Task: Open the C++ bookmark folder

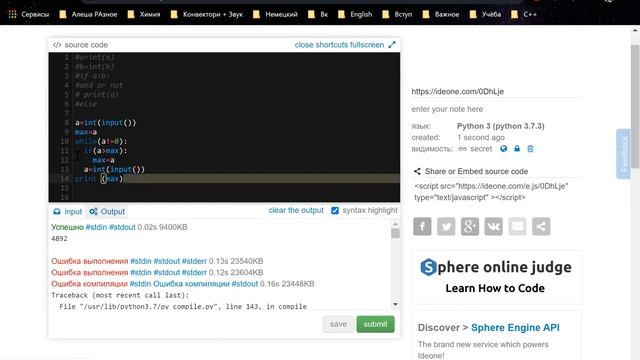Action: tap(524, 14)
